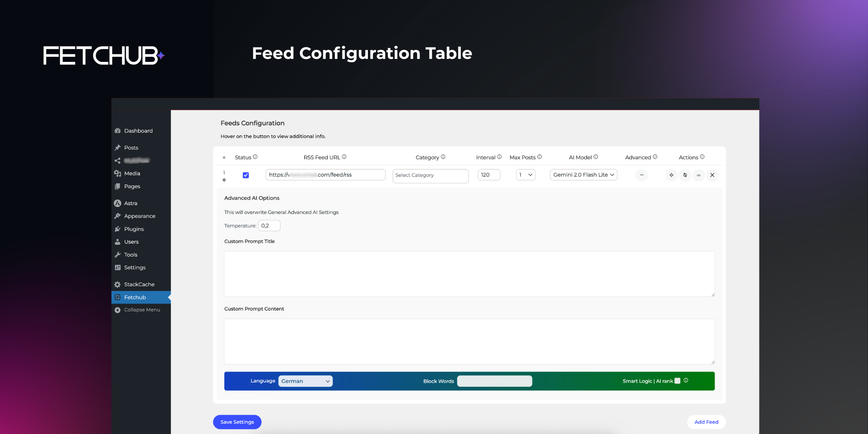Click the Media icon in sidebar
This screenshot has height=434, width=868.
(x=117, y=173)
